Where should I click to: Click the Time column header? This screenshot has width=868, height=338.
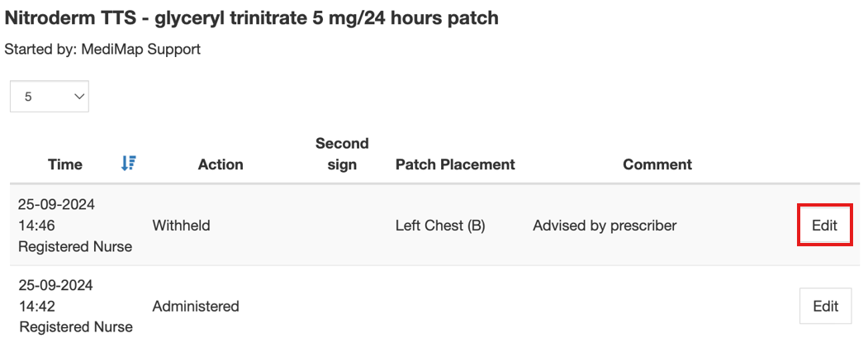(x=65, y=164)
